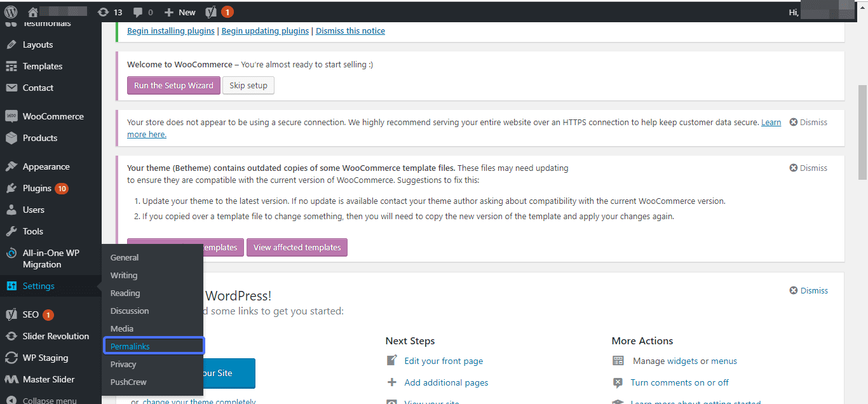Click the Appearance brush icon in sidebar

11,166
